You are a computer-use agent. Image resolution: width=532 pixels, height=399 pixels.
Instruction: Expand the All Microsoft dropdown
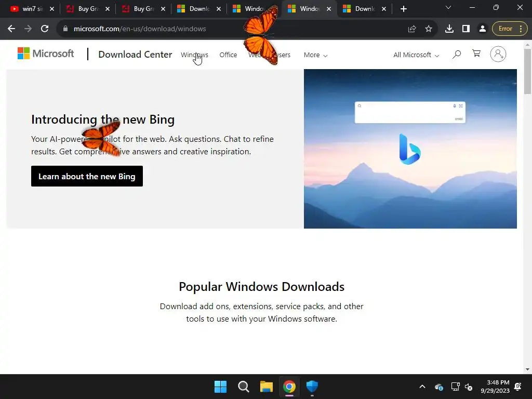point(416,55)
